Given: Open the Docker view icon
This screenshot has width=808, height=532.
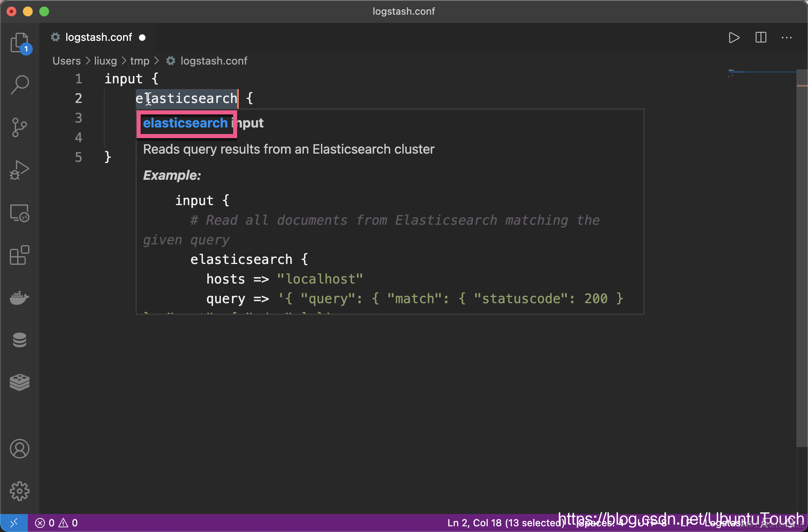Looking at the screenshot, I should [19, 298].
